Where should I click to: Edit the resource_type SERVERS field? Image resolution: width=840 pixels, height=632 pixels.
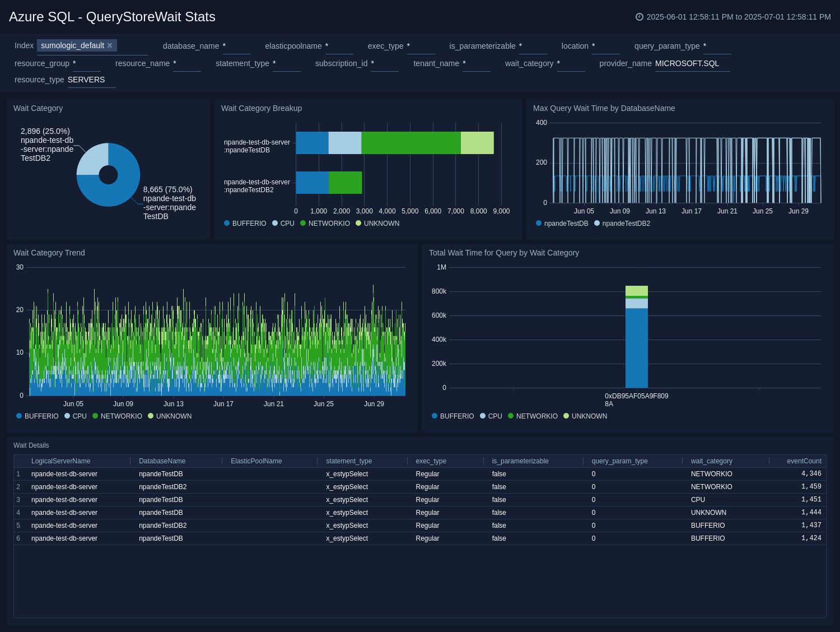pos(92,80)
